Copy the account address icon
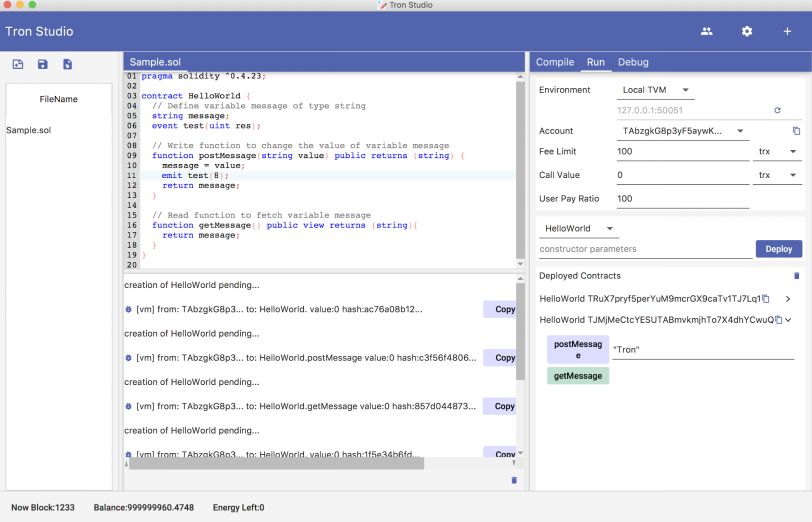Viewport: 812px width, 522px height. click(796, 130)
